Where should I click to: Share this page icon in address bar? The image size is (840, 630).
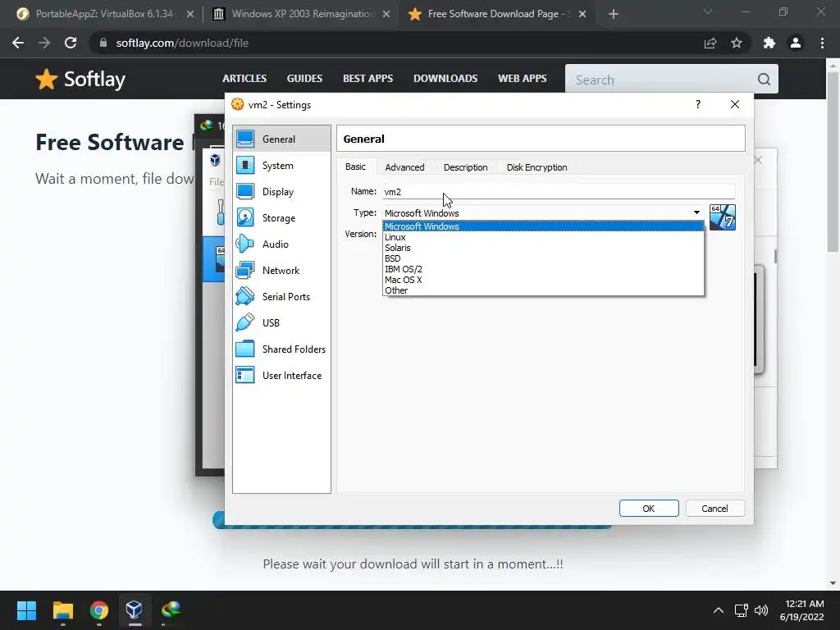coord(710,43)
